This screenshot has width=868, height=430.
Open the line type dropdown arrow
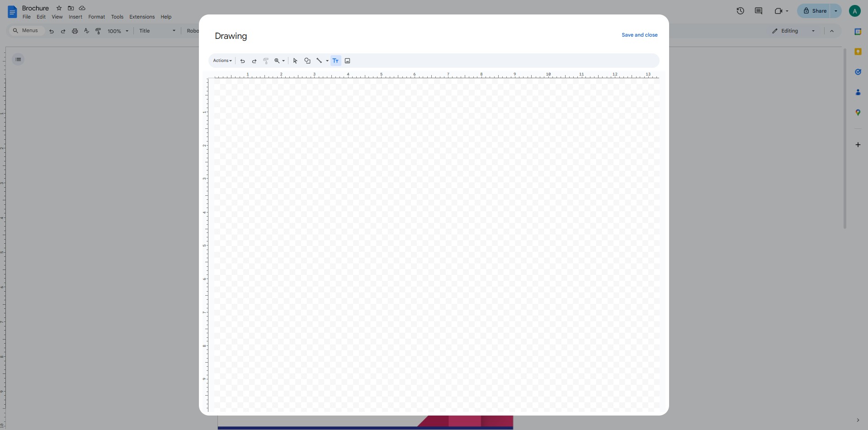[x=327, y=61]
